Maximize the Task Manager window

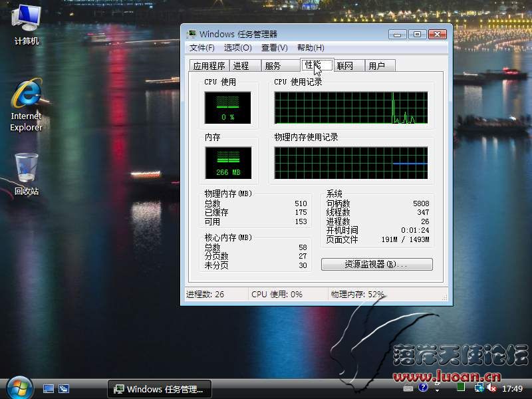point(418,35)
